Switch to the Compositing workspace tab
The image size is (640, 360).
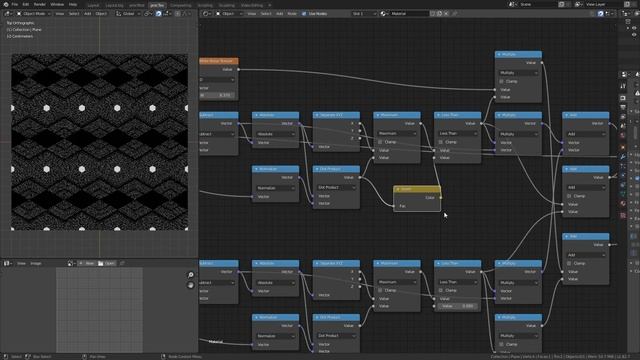tap(180, 5)
